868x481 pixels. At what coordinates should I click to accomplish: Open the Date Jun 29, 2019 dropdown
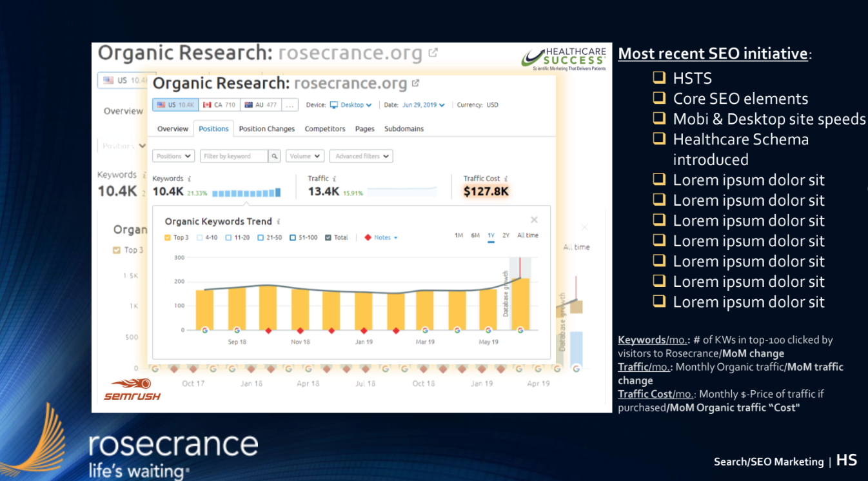424,105
